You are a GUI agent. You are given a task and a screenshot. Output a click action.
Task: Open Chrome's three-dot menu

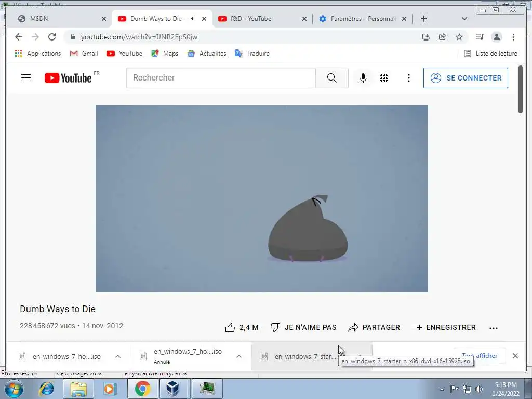(513, 37)
